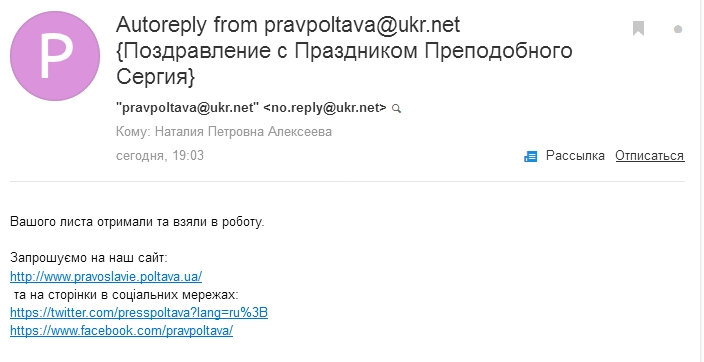The width and height of the screenshot is (704, 362).
Task: Click the purple P sender avatar
Action: [55, 56]
